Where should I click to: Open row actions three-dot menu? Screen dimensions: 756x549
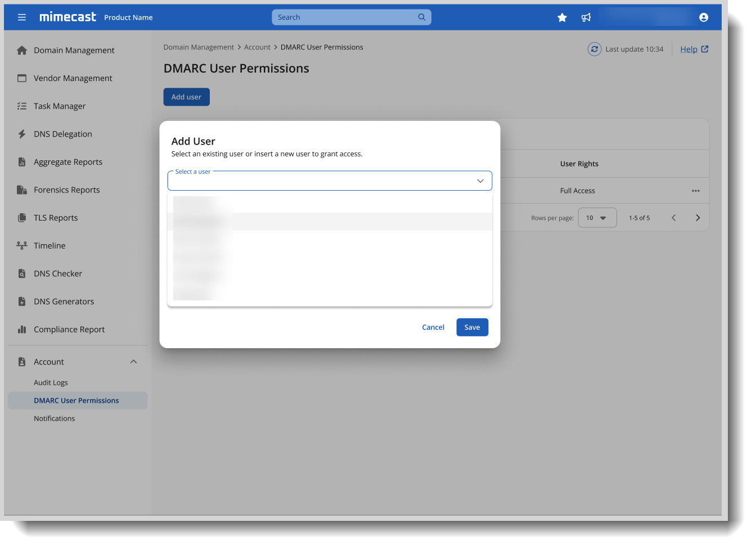tap(696, 191)
